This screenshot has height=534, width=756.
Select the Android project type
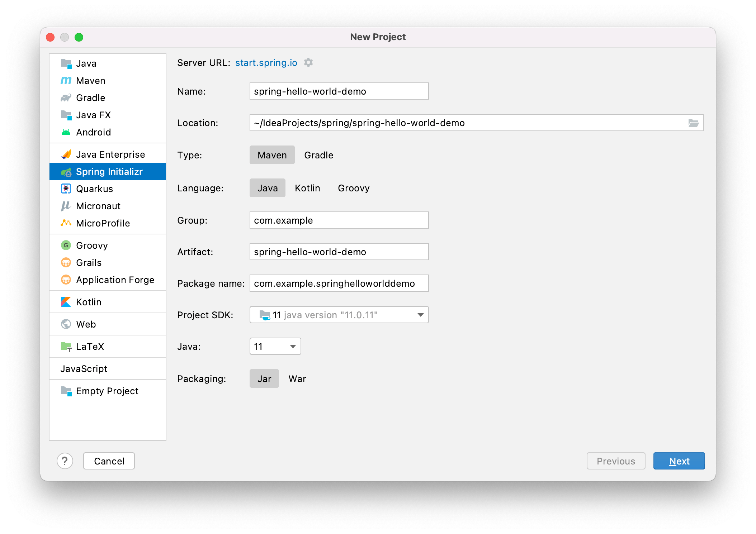(93, 132)
